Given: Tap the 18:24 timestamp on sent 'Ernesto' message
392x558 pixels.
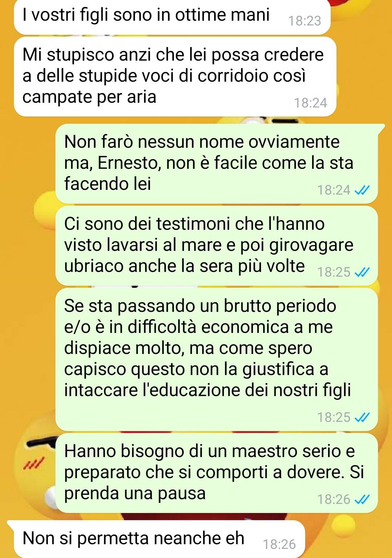Looking at the screenshot, I should pyautogui.click(x=334, y=190).
